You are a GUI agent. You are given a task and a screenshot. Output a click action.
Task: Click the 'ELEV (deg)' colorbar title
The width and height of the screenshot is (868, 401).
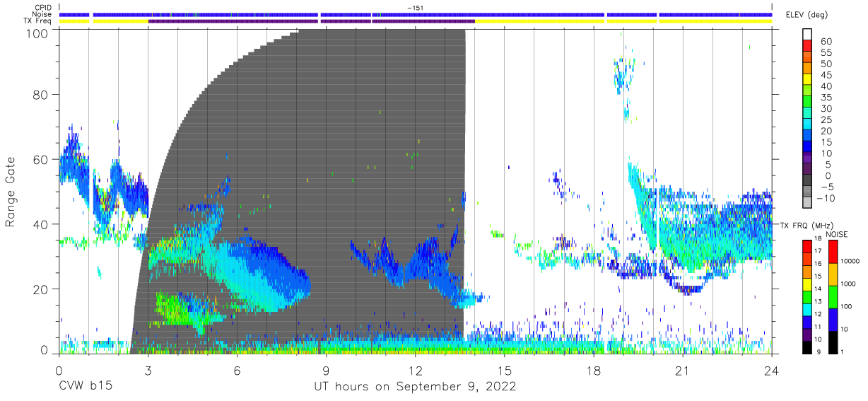tap(806, 16)
